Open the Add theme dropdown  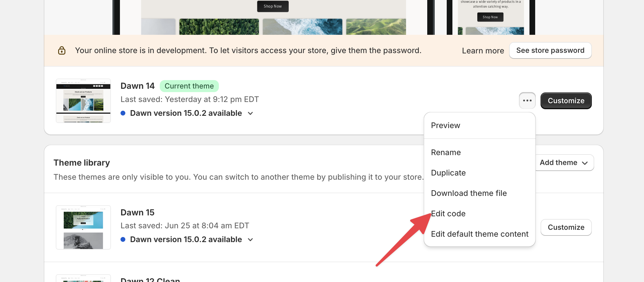click(x=564, y=163)
